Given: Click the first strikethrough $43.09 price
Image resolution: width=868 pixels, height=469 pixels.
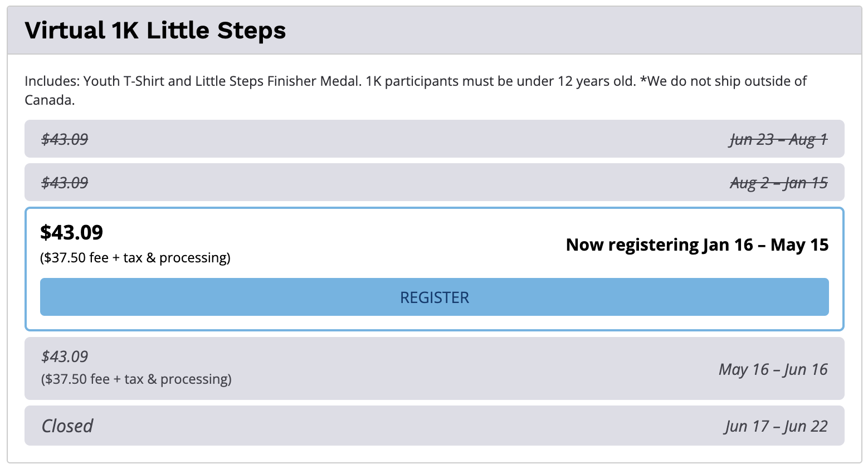Looking at the screenshot, I should coord(65,139).
